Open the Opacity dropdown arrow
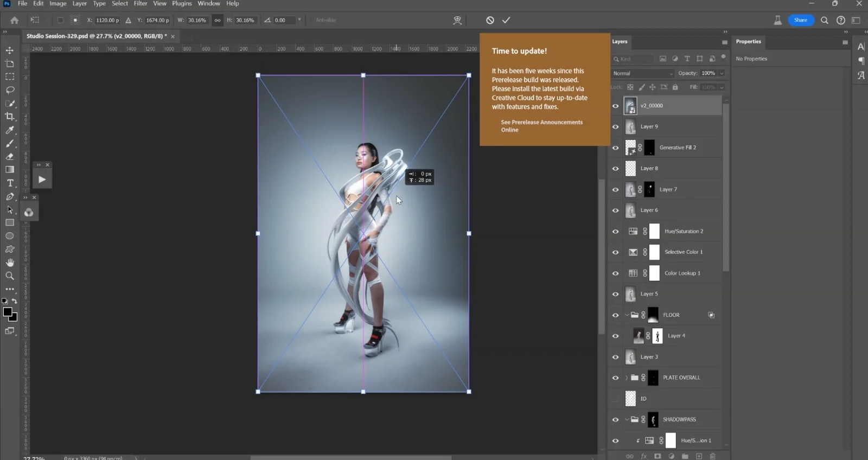The width and height of the screenshot is (868, 460). [x=722, y=73]
